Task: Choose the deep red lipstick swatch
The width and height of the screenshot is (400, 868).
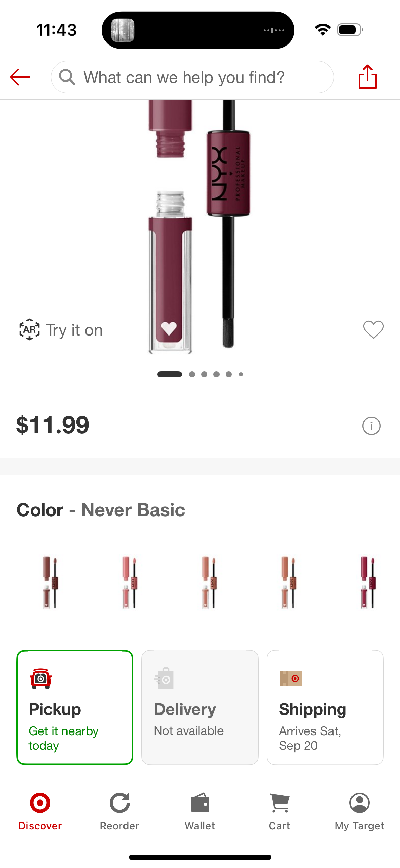Action: pos(367,582)
